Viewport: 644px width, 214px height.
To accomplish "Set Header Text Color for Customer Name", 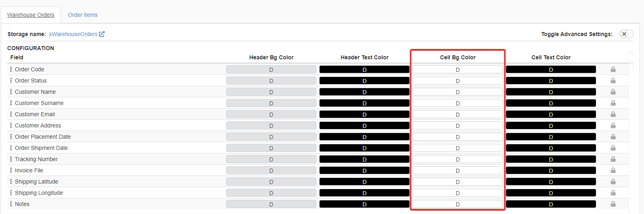I will coord(364,92).
